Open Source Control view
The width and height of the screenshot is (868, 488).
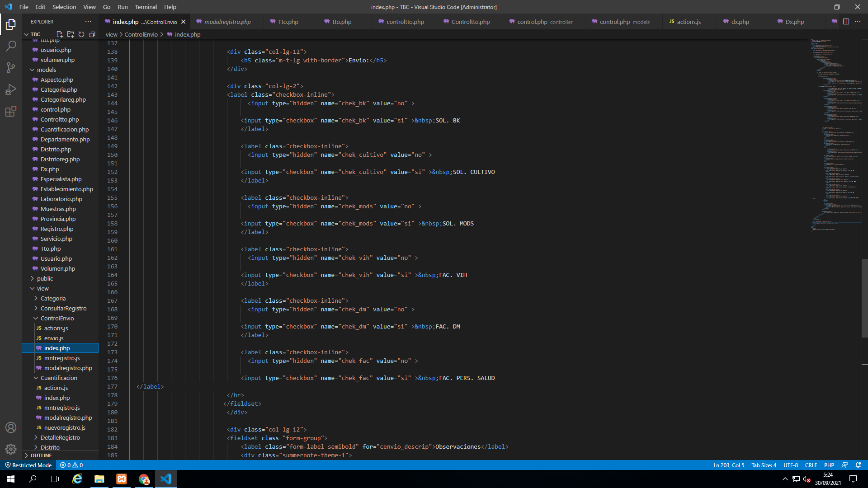11,68
